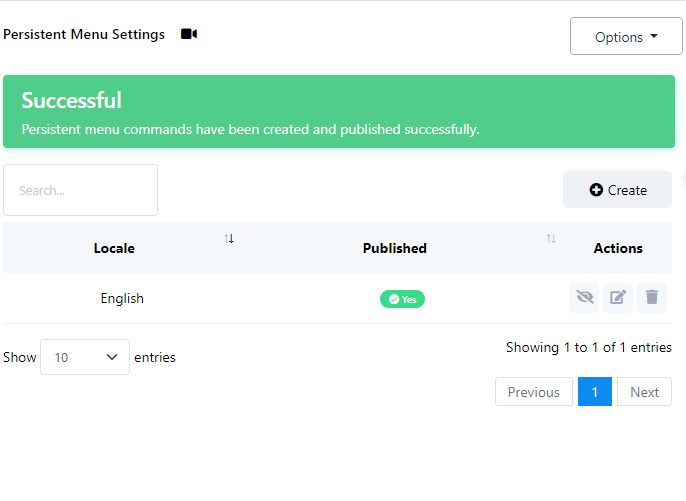Select page 1 in pagination
Image resolution: width=686 pixels, height=501 pixels.
pyautogui.click(x=595, y=392)
